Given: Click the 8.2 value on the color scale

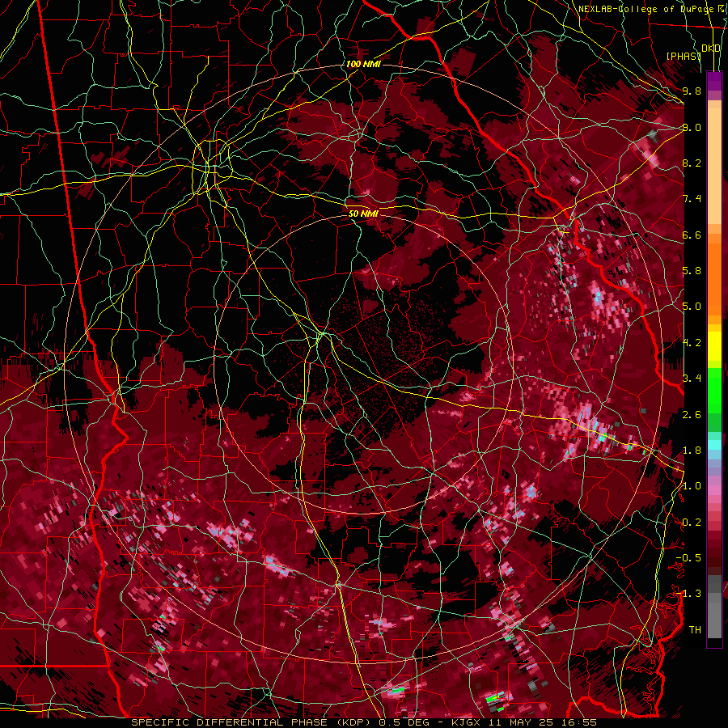Looking at the screenshot, I should pyautogui.click(x=692, y=163).
